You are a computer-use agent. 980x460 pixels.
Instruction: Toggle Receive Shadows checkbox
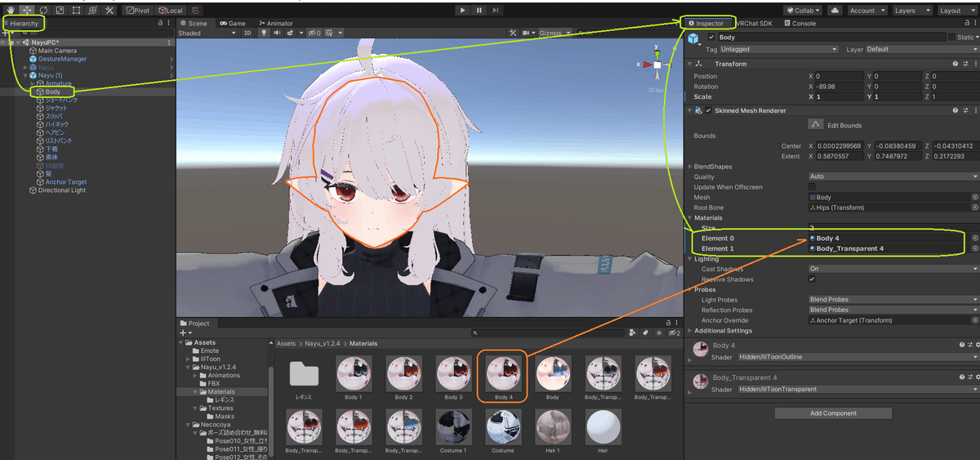812,279
